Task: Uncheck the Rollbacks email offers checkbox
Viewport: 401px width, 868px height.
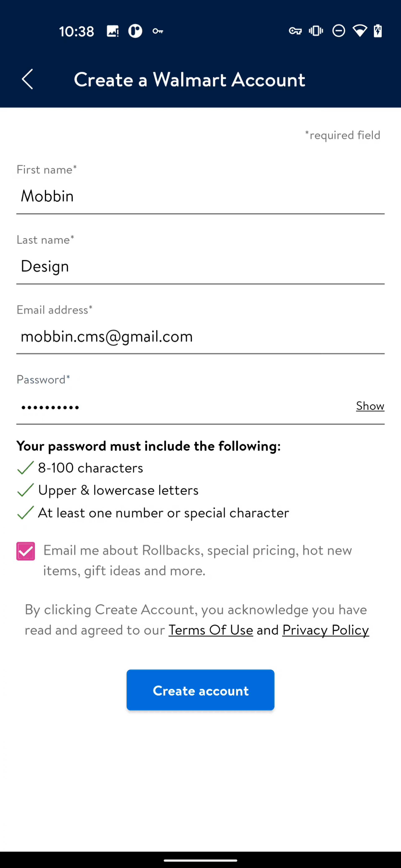Action: 26,551
